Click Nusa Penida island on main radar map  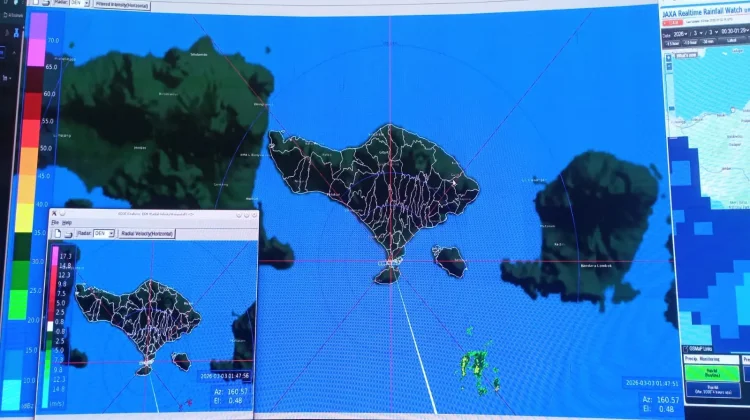[450, 261]
